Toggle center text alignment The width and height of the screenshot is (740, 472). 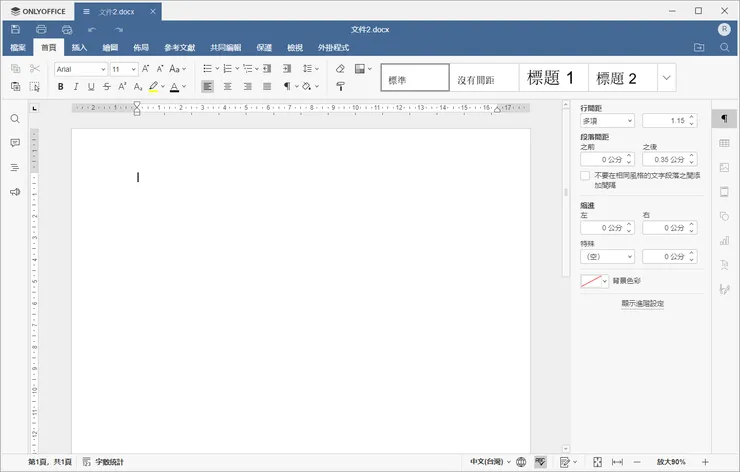coord(227,86)
